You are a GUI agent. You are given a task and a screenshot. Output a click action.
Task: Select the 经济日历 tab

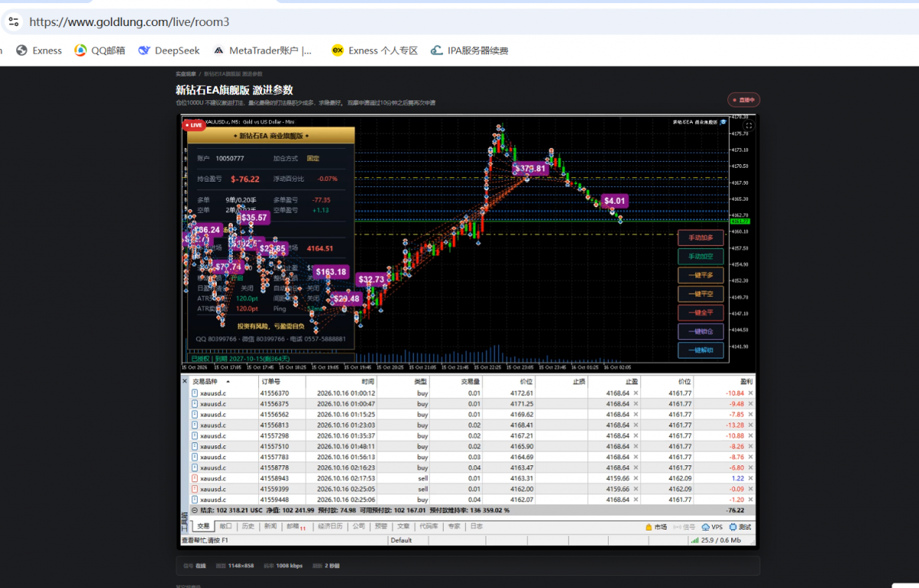[330, 527]
